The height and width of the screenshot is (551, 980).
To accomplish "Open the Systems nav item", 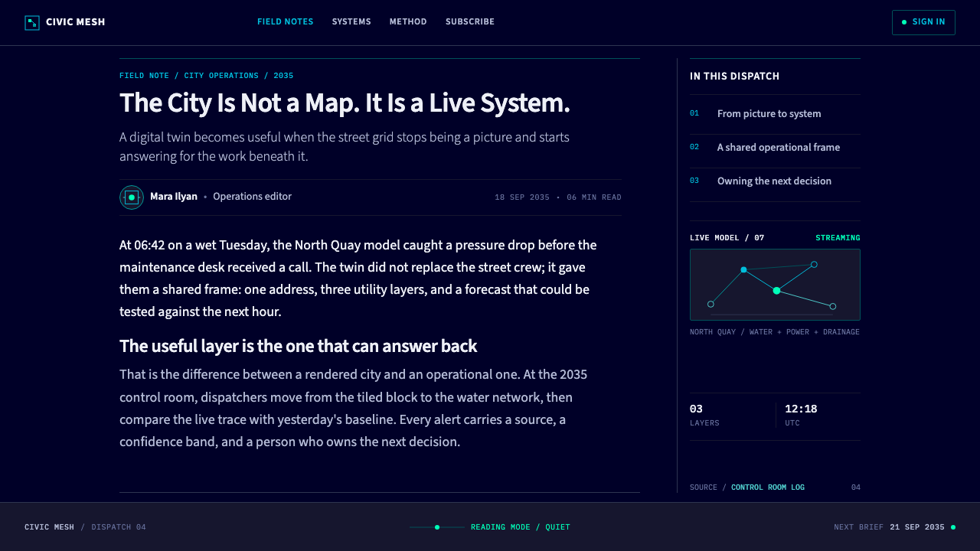I will pos(351,22).
